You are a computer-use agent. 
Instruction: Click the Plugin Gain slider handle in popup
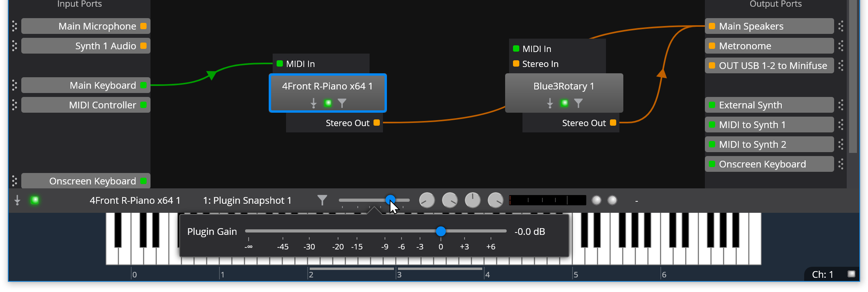(441, 231)
